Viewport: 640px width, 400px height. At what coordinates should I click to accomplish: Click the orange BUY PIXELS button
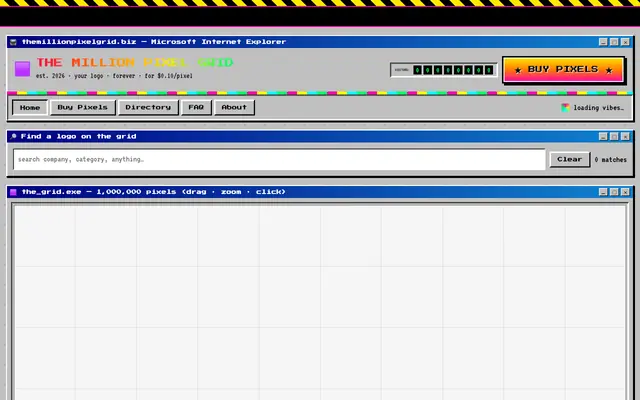563,70
